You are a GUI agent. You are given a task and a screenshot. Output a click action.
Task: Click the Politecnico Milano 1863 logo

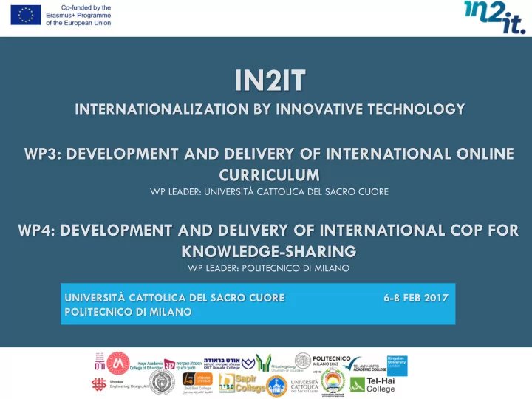pyautogui.click(x=322, y=361)
